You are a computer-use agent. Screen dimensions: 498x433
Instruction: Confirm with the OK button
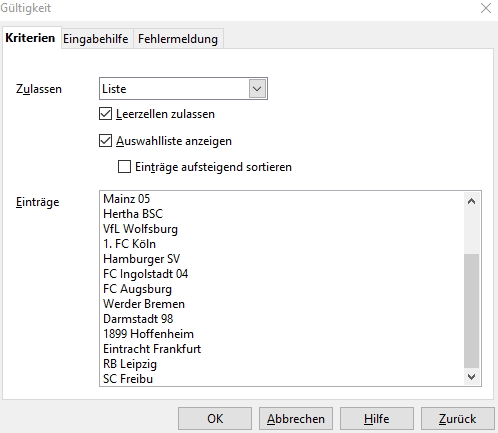[215, 419]
